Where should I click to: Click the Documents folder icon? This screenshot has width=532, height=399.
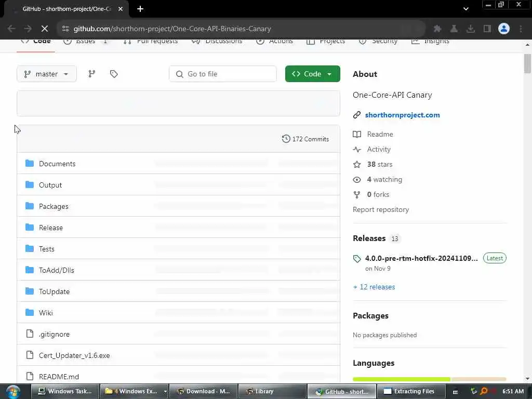[30, 164]
